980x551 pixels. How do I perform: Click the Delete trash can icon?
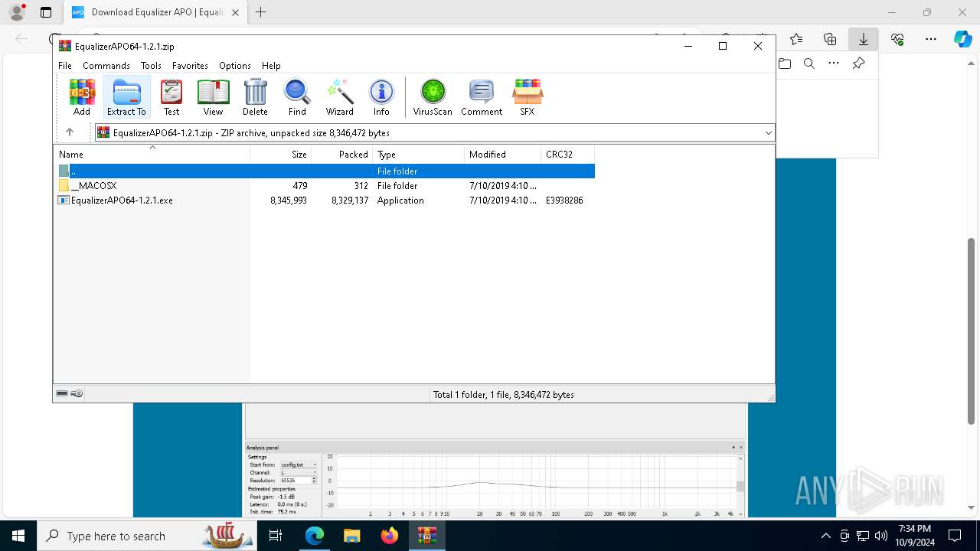point(255,97)
